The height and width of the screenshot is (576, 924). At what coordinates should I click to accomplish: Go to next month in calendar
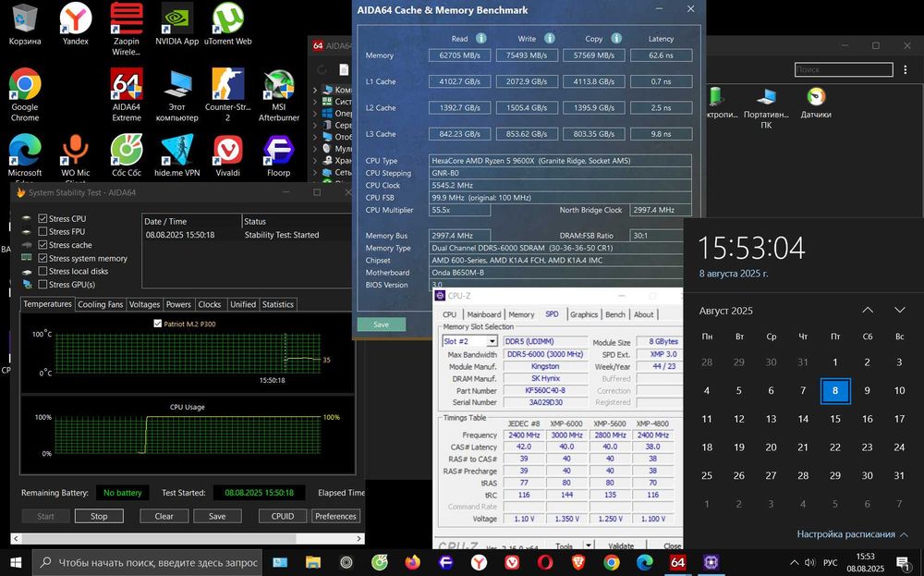pos(899,310)
